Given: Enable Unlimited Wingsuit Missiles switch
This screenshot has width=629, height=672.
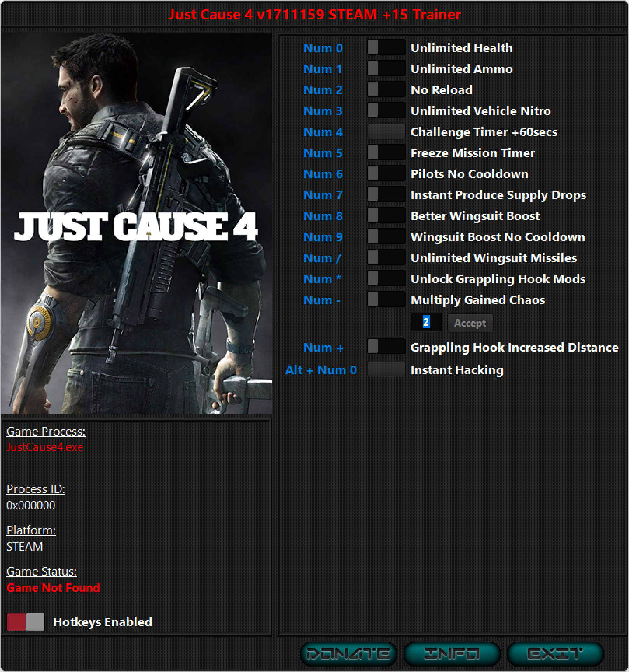Looking at the screenshot, I should (x=386, y=258).
